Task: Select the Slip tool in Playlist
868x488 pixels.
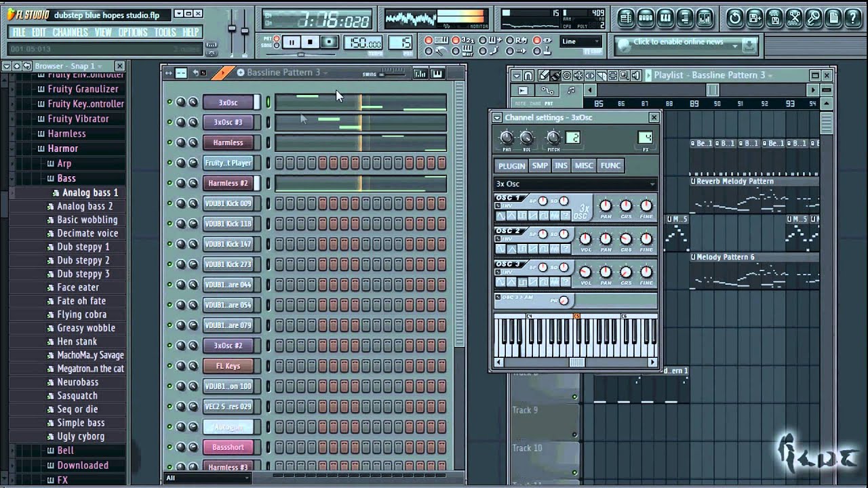Action: click(x=589, y=75)
